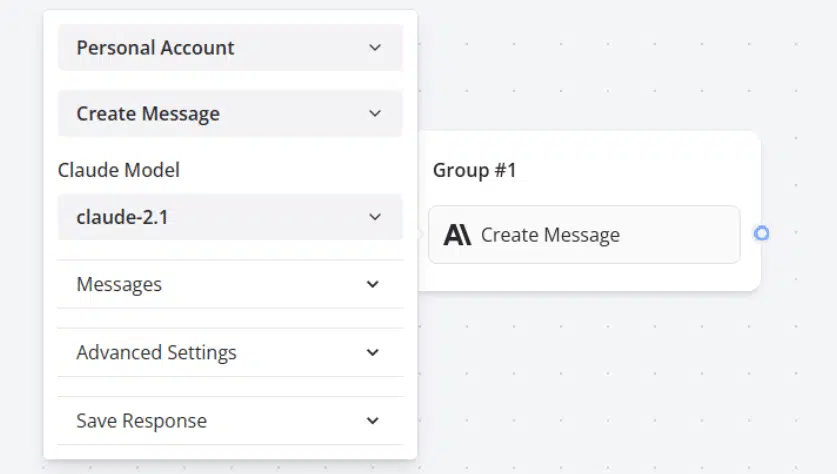Click the Group #1 title text

point(475,170)
